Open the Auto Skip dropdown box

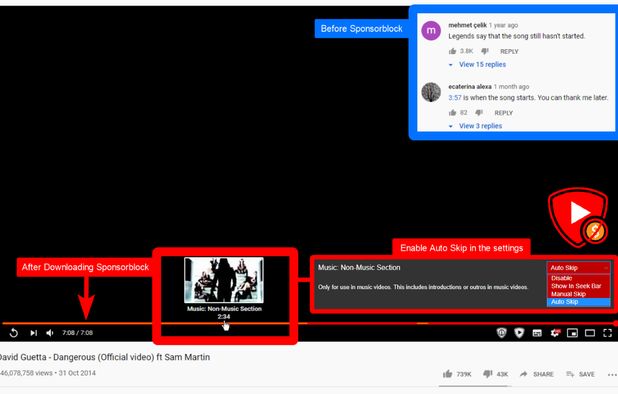click(579, 268)
